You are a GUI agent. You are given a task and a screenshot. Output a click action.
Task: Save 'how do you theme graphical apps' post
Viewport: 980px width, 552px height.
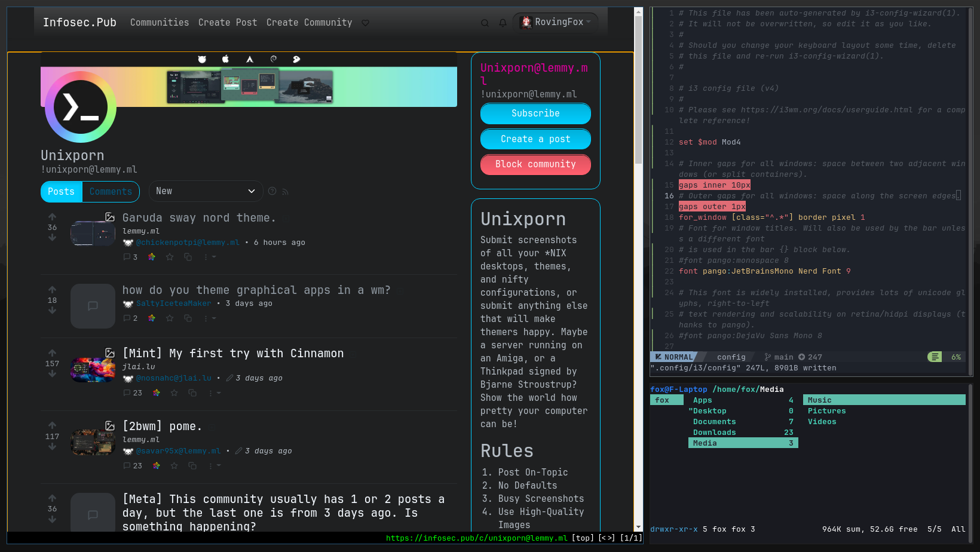[170, 318]
